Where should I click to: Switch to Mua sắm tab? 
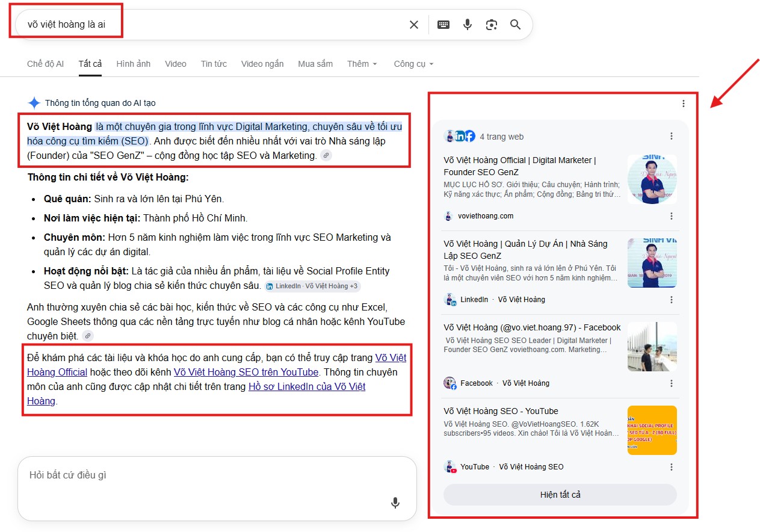click(x=315, y=64)
